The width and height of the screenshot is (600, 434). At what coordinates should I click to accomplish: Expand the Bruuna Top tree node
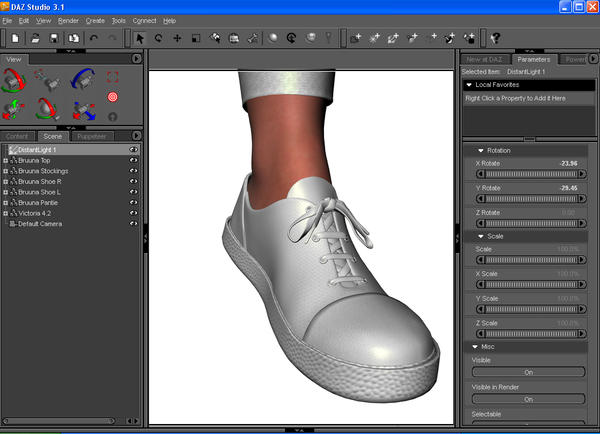coord(6,160)
